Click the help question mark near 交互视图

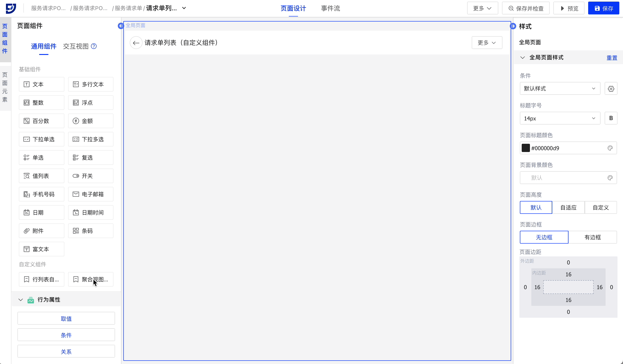pyautogui.click(x=94, y=46)
